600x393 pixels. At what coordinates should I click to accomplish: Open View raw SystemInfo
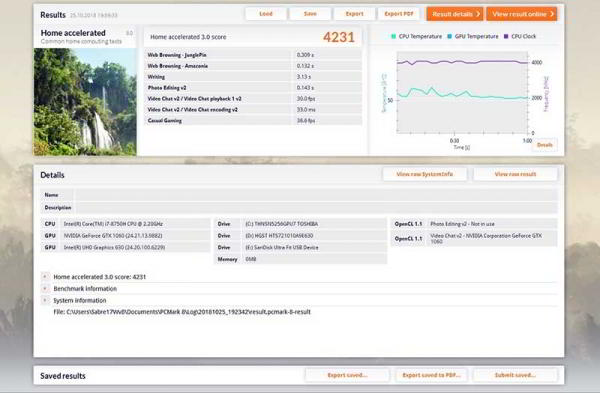[425, 174]
